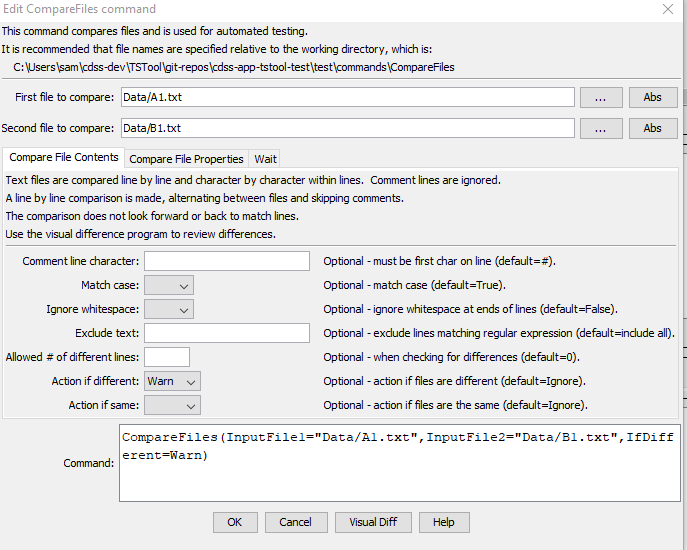Click inside the Command text area

400,463
